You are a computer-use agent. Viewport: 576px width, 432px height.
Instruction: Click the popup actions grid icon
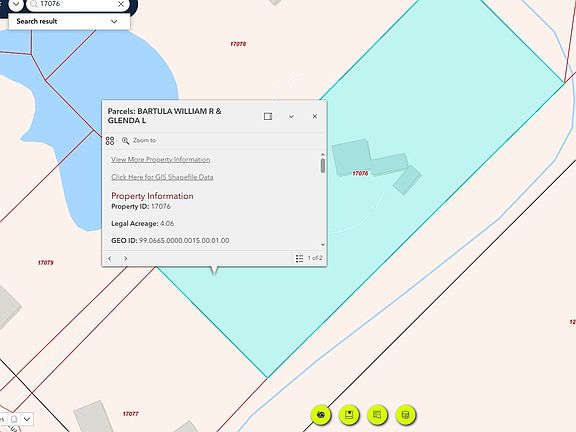click(110, 141)
